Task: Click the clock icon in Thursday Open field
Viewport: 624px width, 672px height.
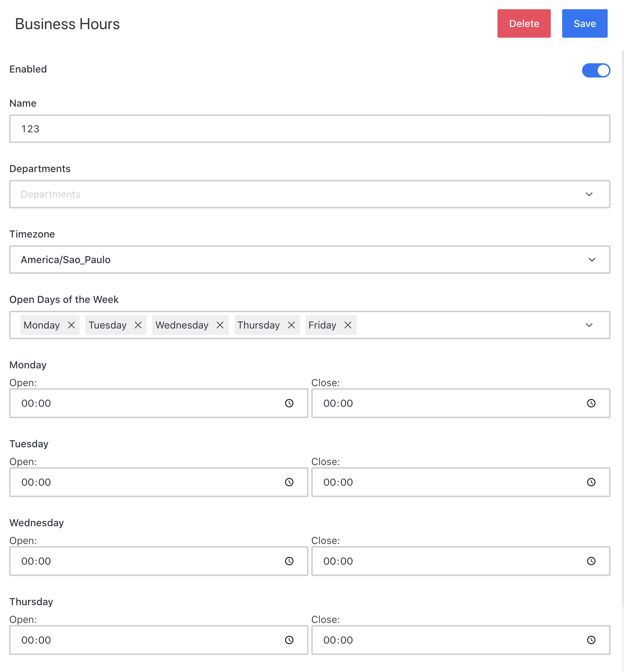Action: [289, 640]
